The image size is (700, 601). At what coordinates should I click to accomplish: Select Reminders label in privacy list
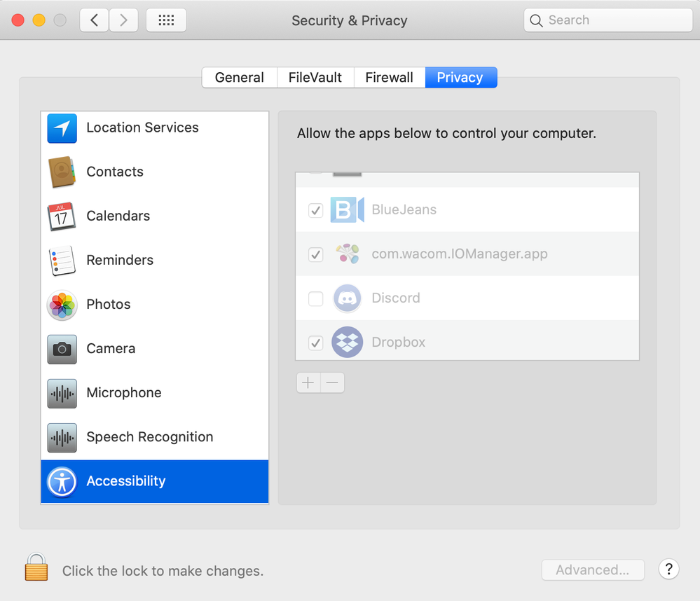pos(120,260)
